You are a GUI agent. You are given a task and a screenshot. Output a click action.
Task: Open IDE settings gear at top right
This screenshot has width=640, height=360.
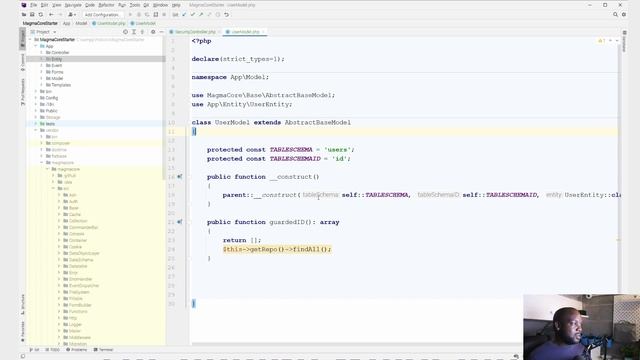624,15
